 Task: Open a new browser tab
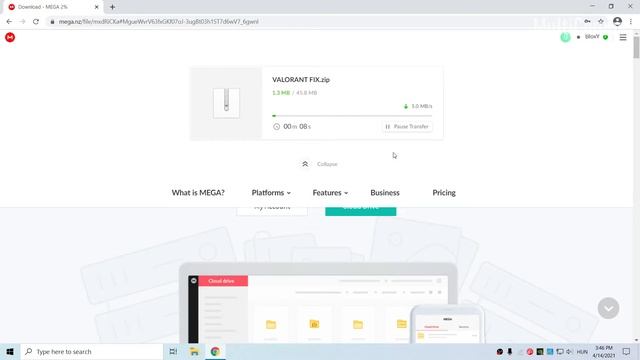[x=112, y=7]
